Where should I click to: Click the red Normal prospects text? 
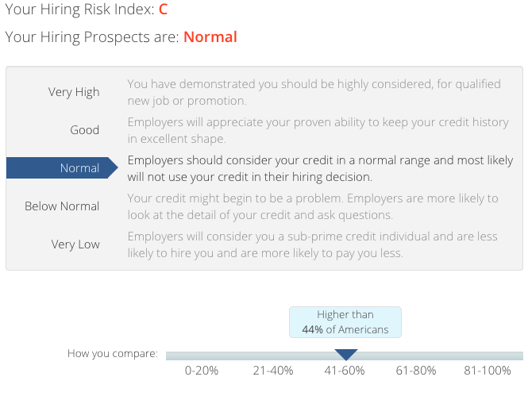click(x=210, y=37)
